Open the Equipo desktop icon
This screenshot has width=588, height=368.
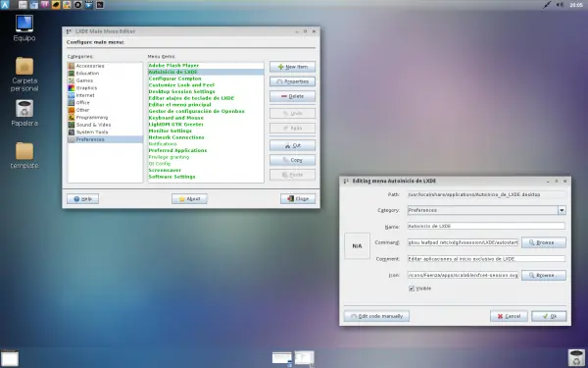[x=24, y=27]
